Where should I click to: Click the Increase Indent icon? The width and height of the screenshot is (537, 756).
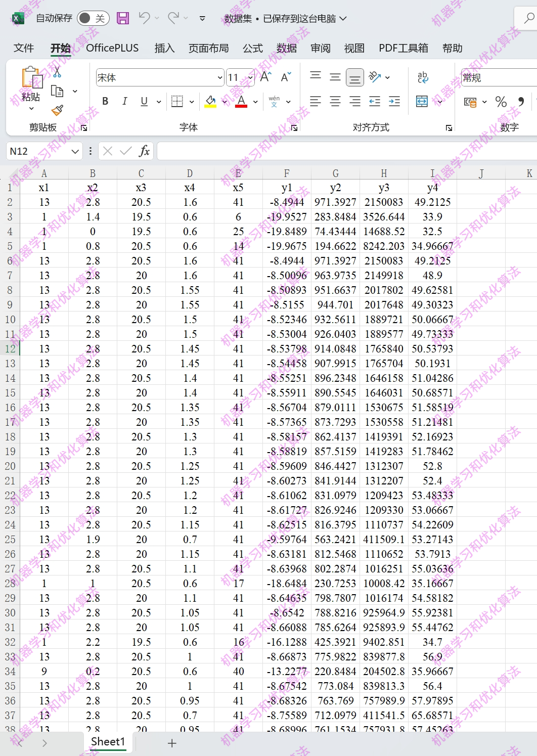point(394,101)
